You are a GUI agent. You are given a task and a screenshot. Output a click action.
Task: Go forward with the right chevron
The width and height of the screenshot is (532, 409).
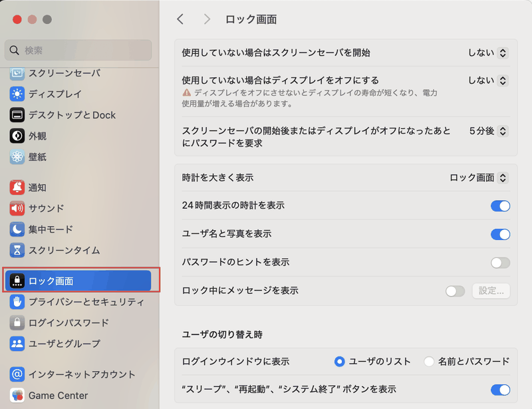pyautogui.click(x=207, y=19)
